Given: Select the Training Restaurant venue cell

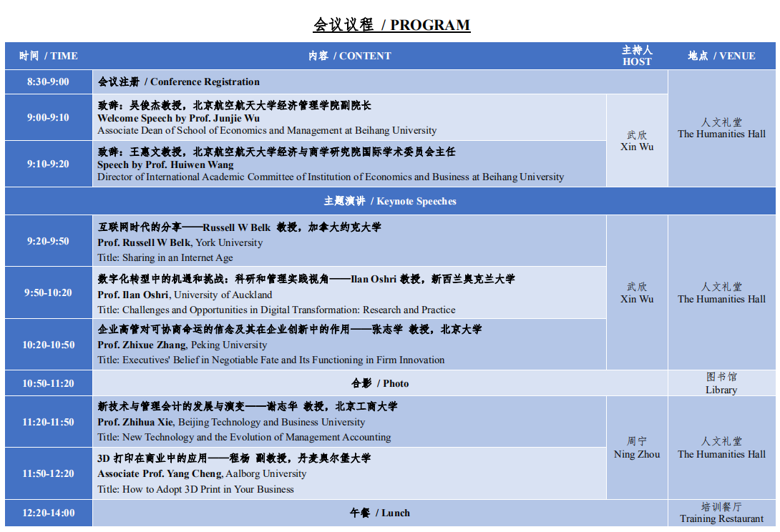Looking at the screenshot, I should pos(721,513).
